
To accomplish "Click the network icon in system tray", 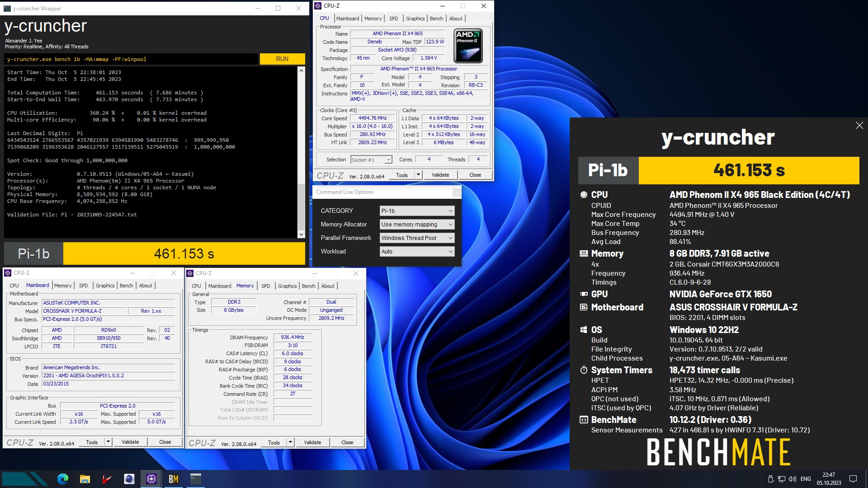I will [x=782, y=479].
